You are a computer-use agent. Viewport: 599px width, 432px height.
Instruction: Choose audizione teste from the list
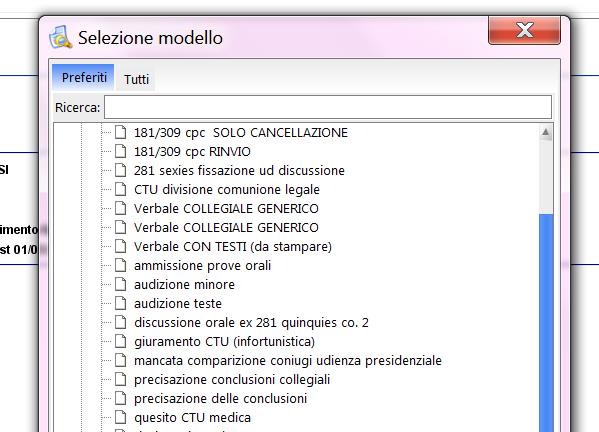coord(178,303)
